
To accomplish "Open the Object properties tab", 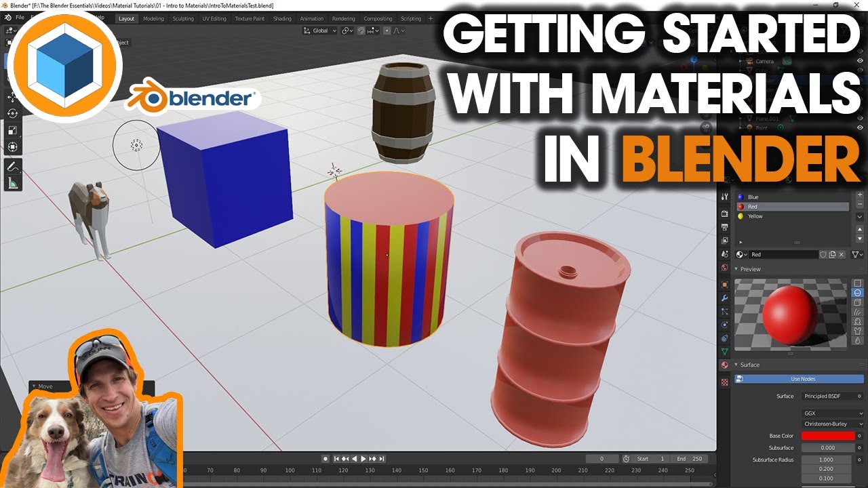I will click(x=724, y=284).
